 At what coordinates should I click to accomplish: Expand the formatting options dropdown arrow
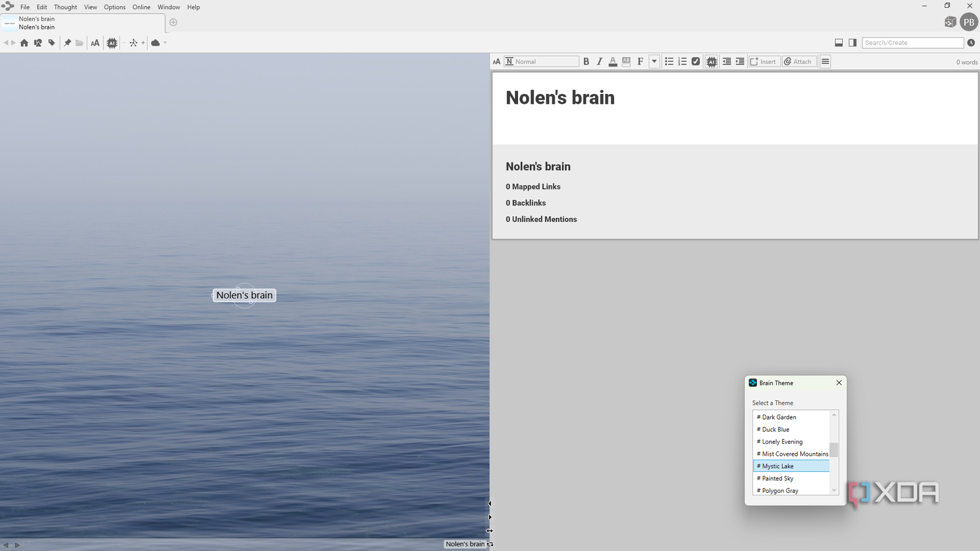[654, 61]
